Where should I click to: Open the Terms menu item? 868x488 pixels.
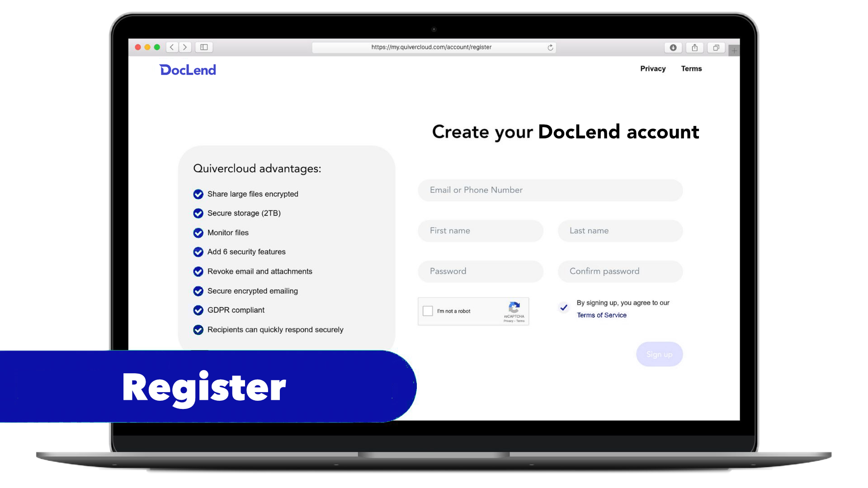pos(691,68)
